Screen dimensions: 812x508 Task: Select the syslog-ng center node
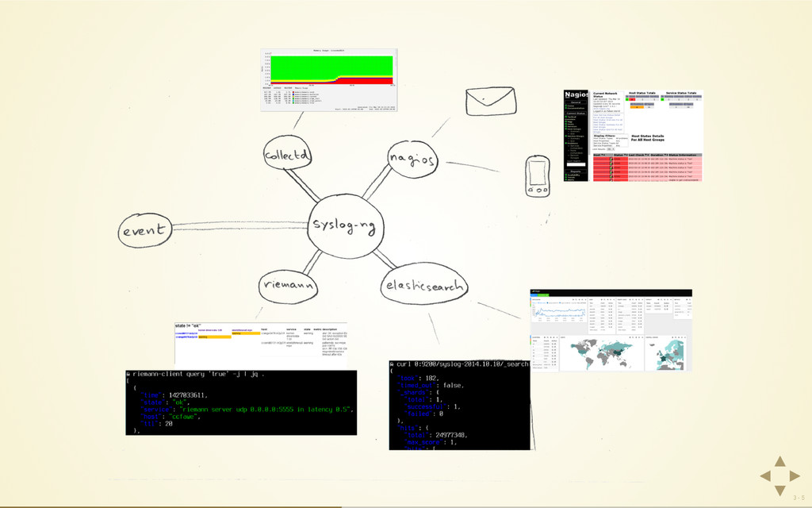(x=346, y=226)
